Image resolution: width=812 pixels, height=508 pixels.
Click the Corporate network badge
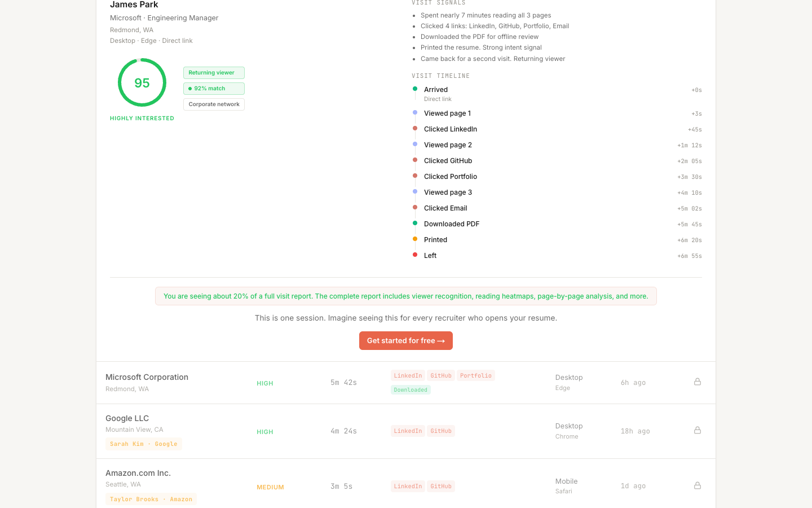[x=214, y=104]
